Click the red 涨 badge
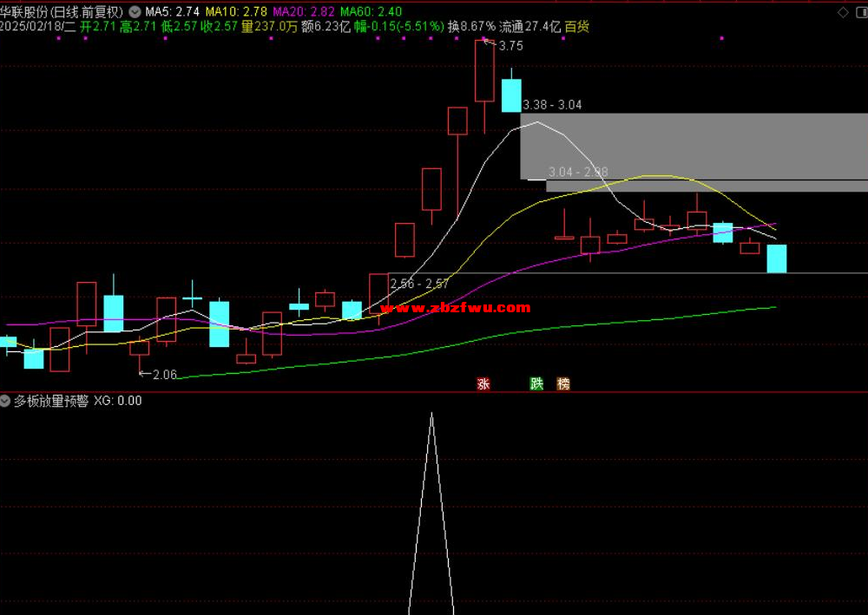Image resolution: width=868 pixels, height=615 pixels. [x=483, y=383]
